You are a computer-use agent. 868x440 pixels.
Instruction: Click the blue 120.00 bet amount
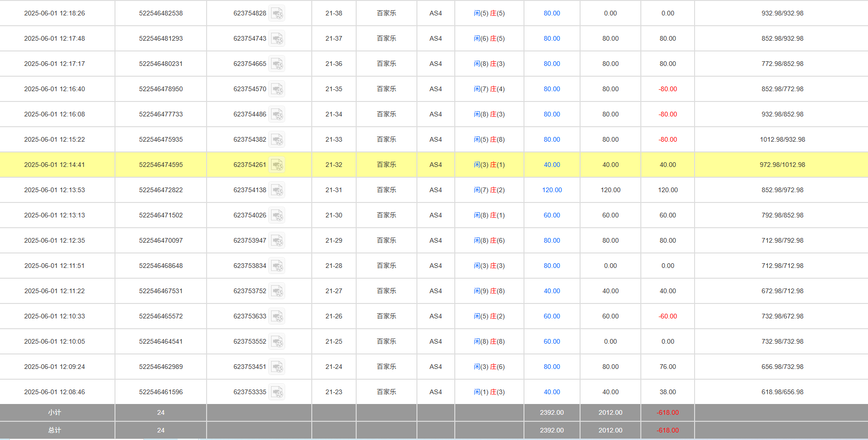pyautogui.click(x=552, y=190)
